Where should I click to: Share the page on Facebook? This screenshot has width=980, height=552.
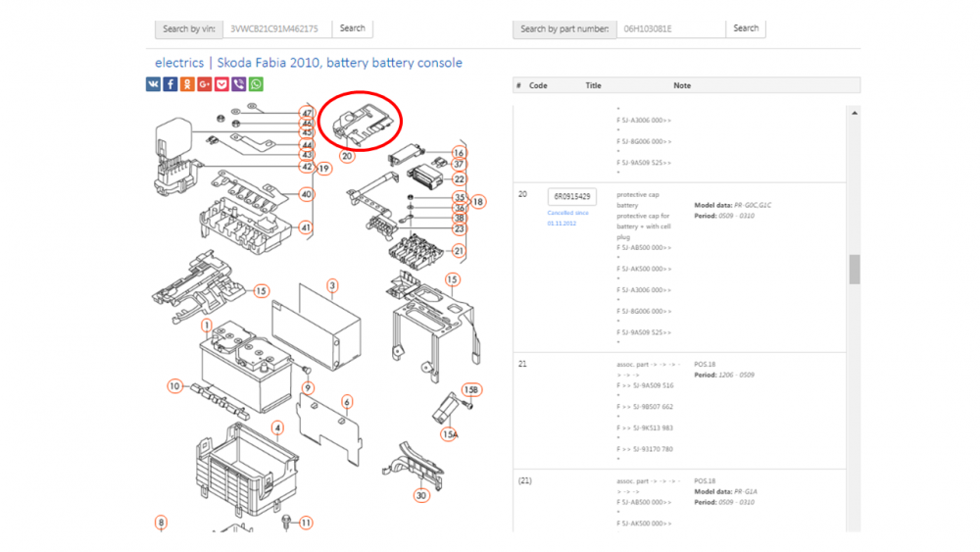[170, 84]
